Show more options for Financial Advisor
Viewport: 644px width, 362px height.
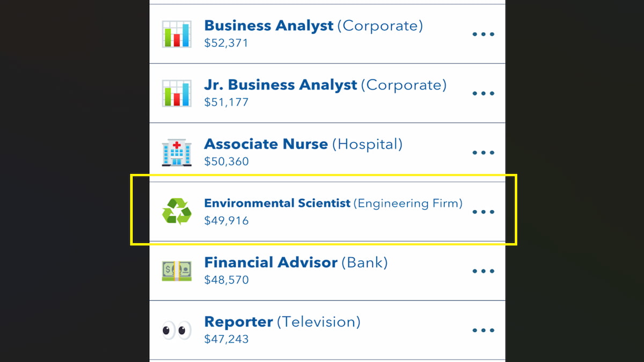point(483,271)
